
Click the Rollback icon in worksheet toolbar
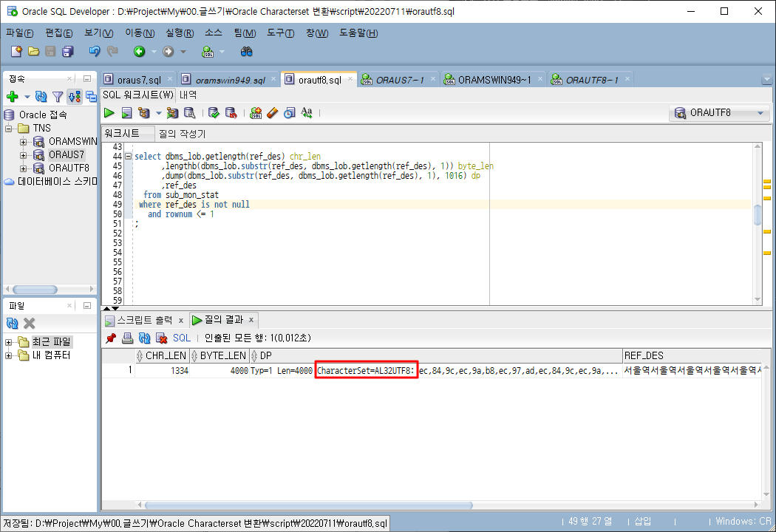tap(231, 113)
